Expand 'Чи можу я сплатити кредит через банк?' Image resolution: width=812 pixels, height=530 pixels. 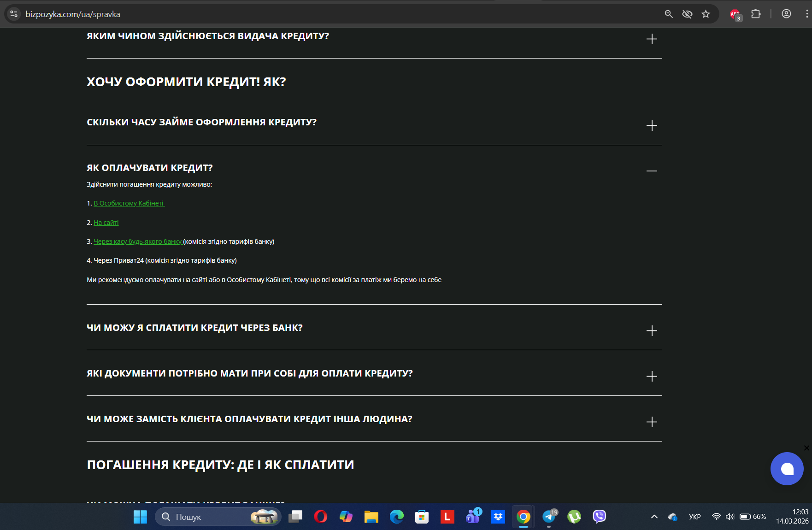pos(652,331)
